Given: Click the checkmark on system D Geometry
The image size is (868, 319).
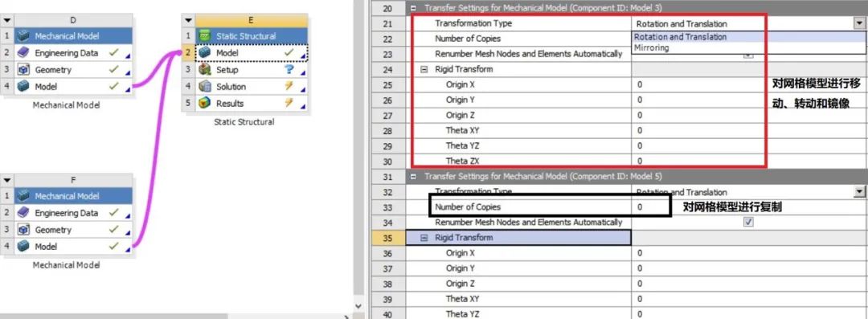Looking at the screenshot, I should pos(113,70).
